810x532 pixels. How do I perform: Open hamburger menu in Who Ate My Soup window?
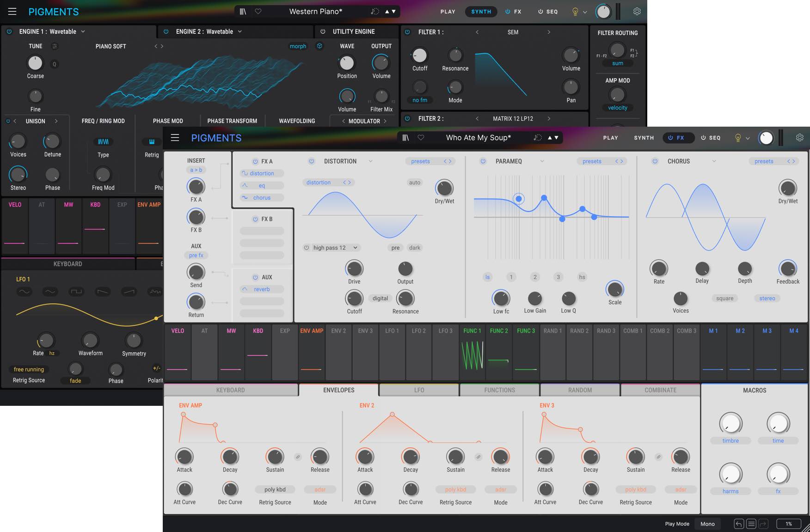pos(175,138)
